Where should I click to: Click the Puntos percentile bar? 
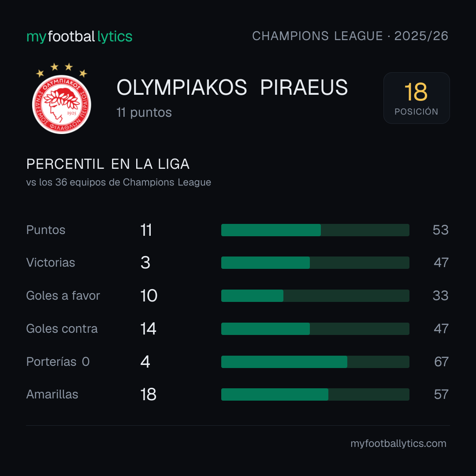(x=315, y=230)
